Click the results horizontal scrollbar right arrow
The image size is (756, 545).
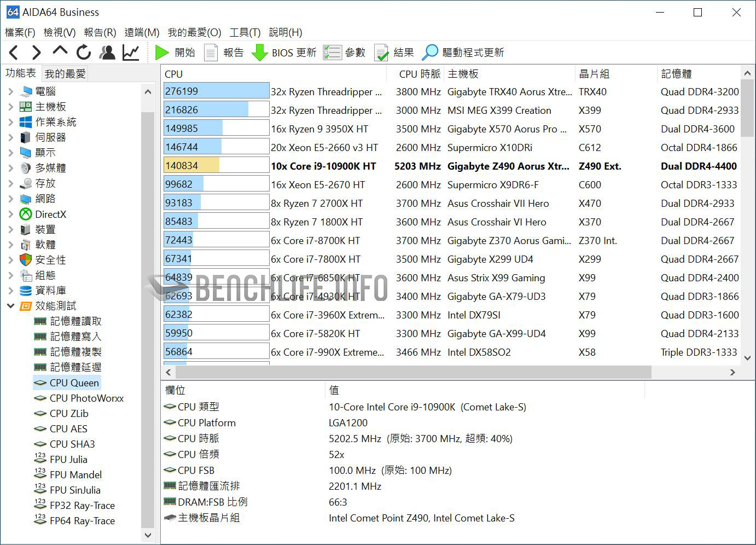[732, 372]
